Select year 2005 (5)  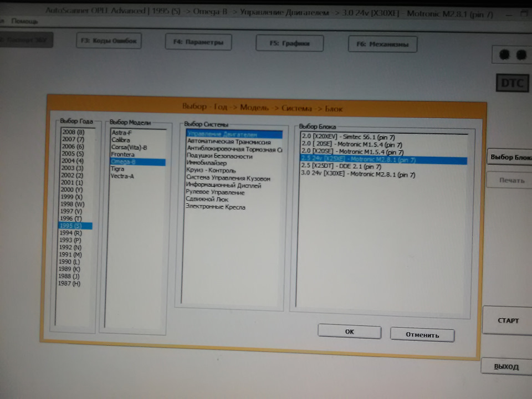[x=72, y=154]
